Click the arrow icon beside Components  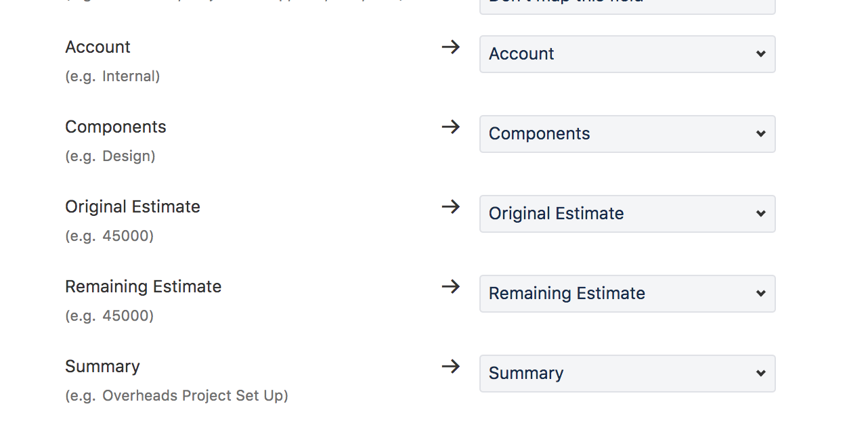click(x=450, y=127)
